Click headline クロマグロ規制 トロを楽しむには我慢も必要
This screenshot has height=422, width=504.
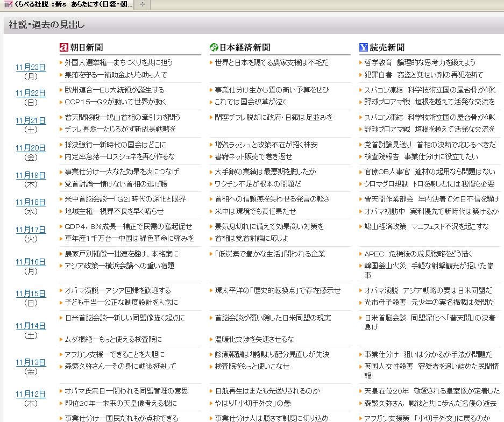coord(429,184)
